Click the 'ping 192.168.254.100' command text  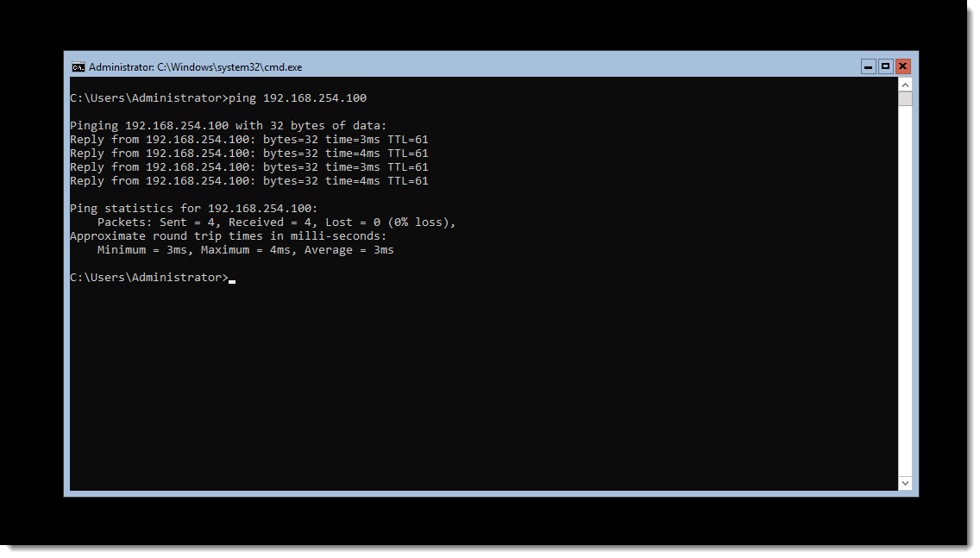tap(298, 98)
